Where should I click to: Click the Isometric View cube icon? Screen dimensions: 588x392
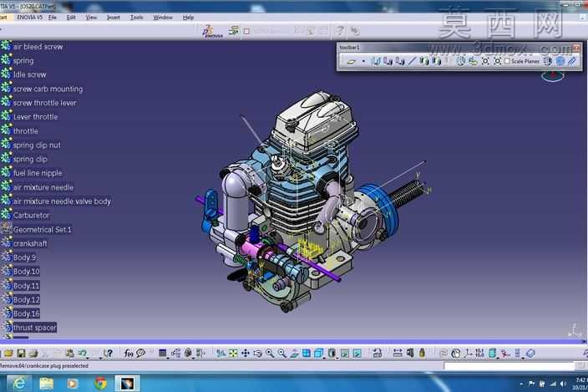318,353
